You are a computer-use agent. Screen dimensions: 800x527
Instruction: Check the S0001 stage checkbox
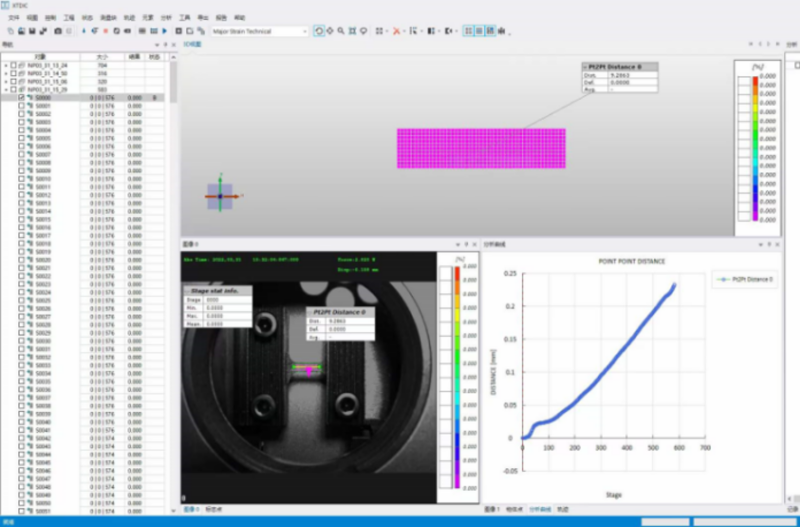(x=22, y=105)
